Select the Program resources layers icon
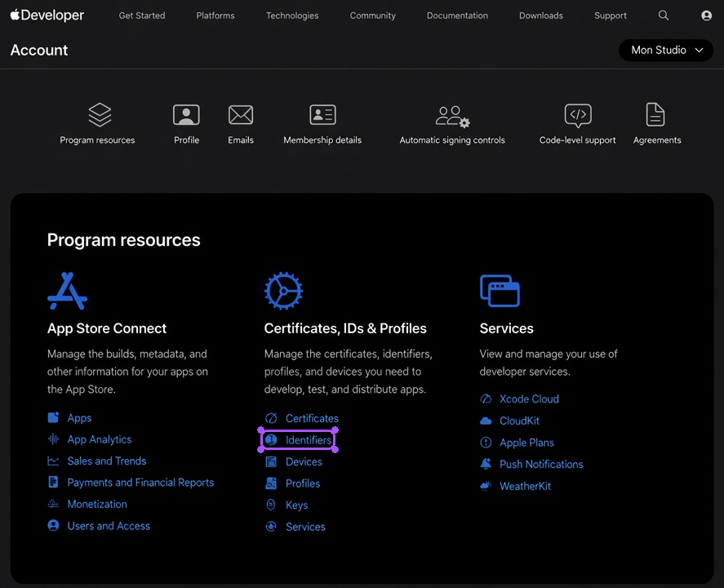The width and height of the screenshot is (724, 588). tap(100, 114)
